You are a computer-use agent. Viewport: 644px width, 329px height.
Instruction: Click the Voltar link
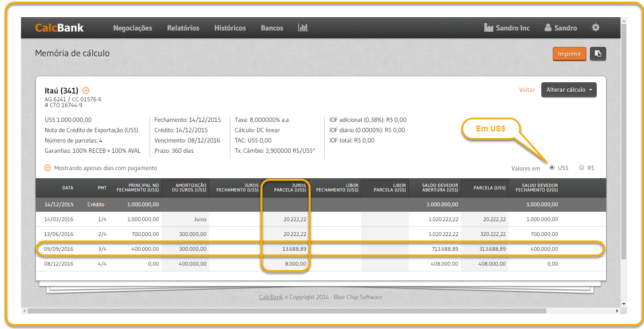click(x=527, y=90)
